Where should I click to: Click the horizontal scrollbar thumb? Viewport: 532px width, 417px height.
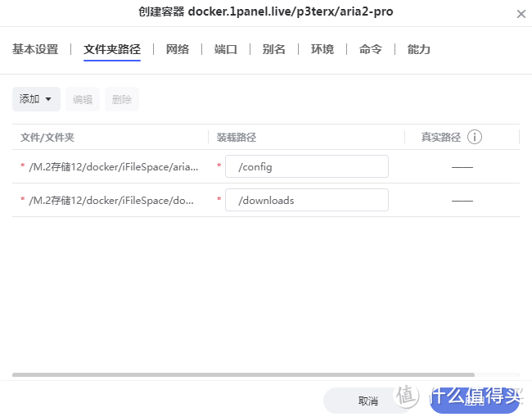point(243,375)
